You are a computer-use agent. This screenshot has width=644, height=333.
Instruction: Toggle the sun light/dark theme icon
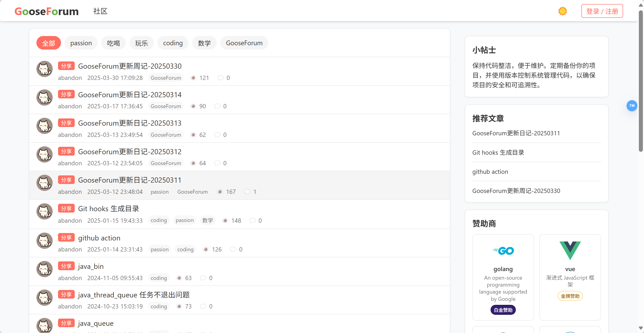tap(562, 11)
